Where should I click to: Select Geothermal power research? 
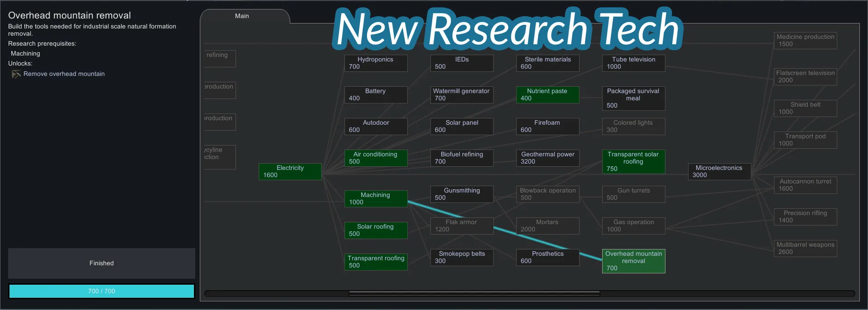pos(547,158)
